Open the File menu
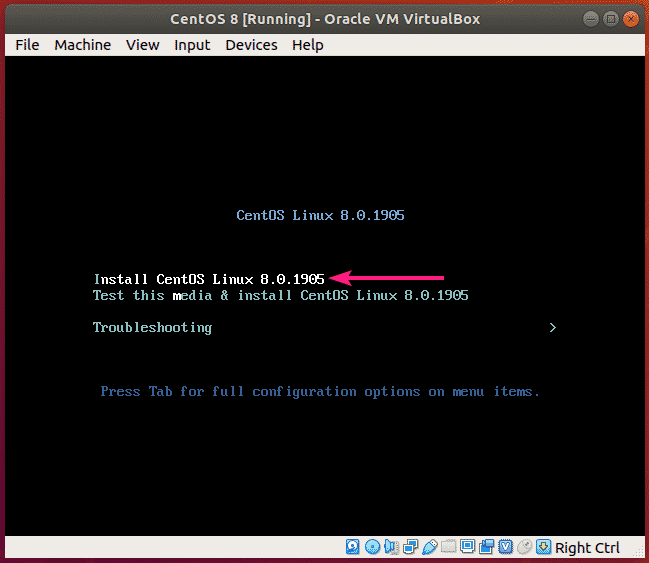 click(28, 44)
